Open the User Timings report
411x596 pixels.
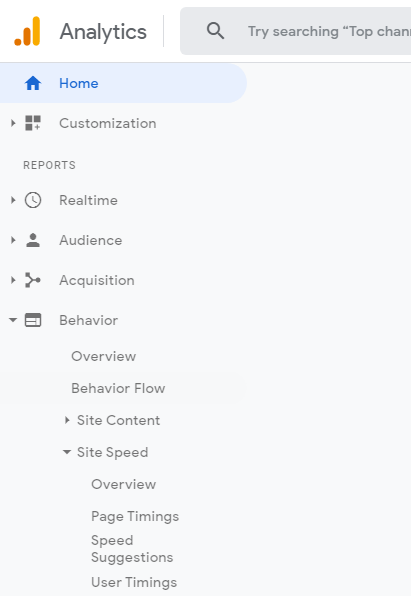click(x=134, y=582)
